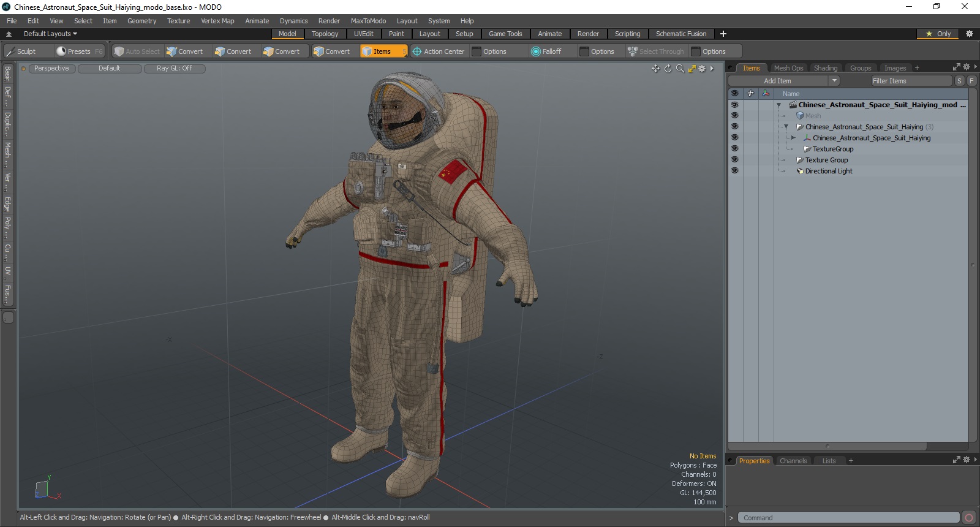Click the Items panel gear settings icon
Image resolution: width=980 pixels, height=527 pixels.
point(967,67)
